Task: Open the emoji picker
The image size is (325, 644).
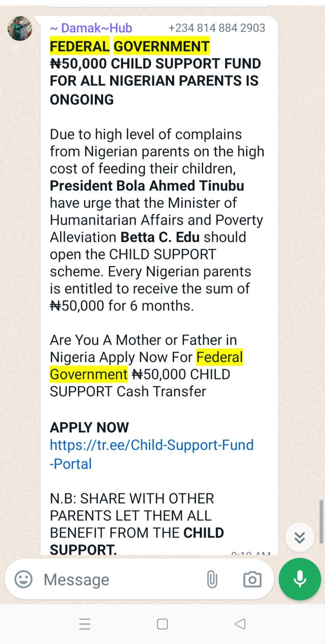Action: pos(23,579)
